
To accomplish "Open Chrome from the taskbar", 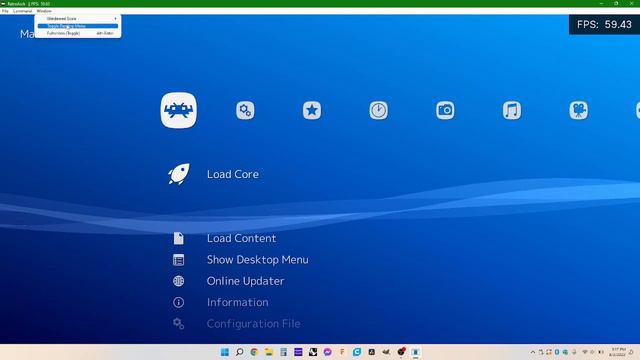I will pos(254,352).
